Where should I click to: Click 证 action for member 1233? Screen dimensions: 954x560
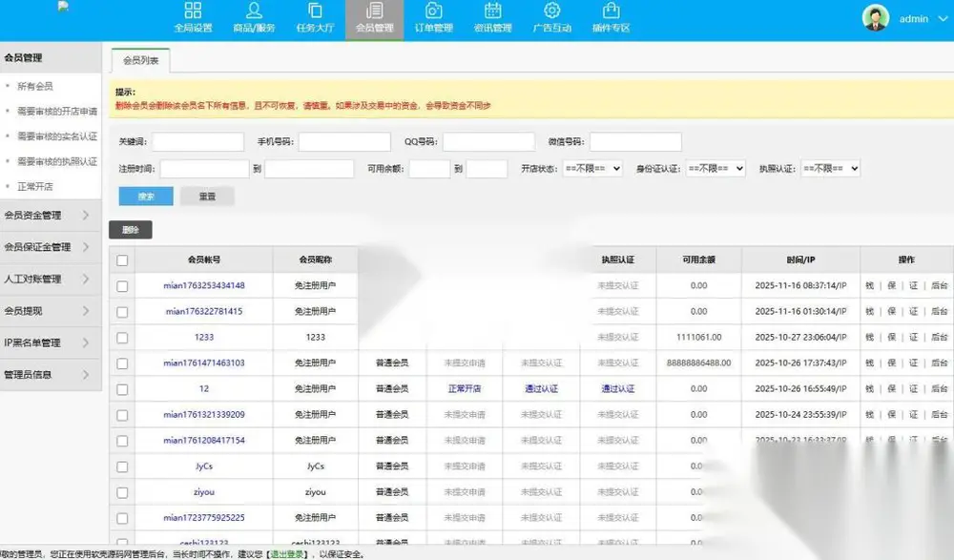coord(913,337)
